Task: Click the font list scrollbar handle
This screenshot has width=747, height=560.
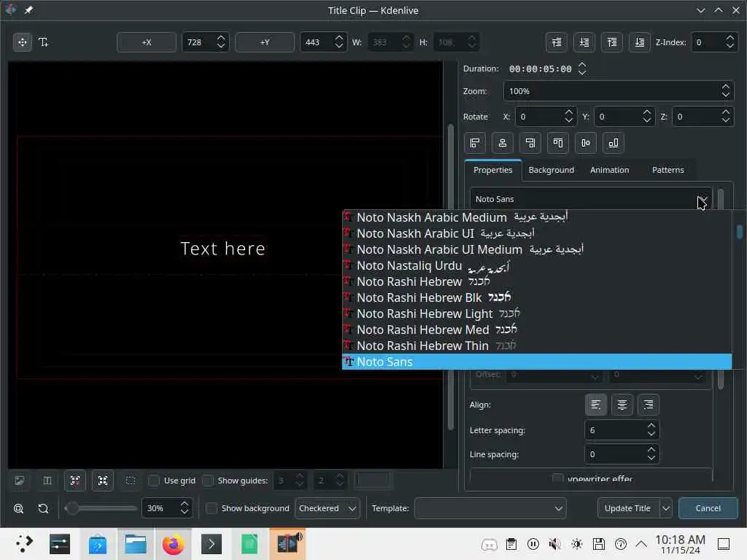Action: (x=740, y=232)
